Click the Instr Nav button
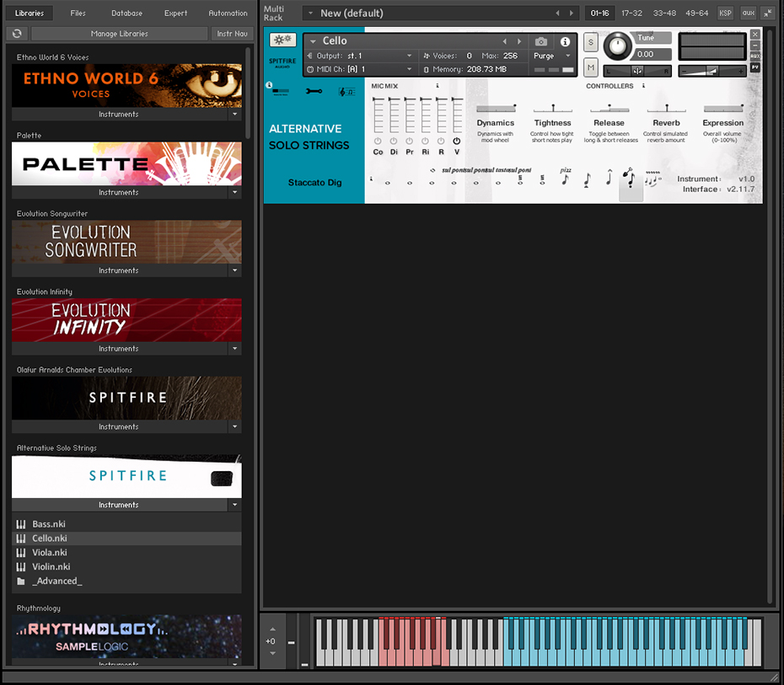Viewport: 784px width, 685px height. tap(232, 34)
